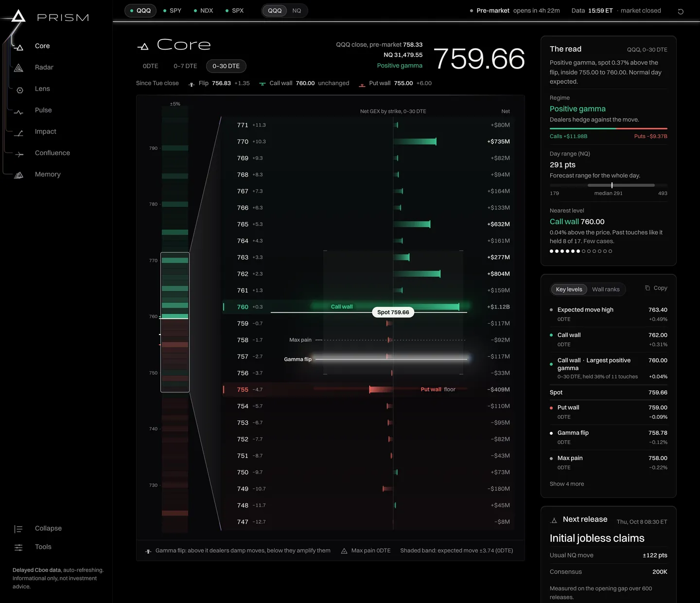Click the 765 strike +$632M value
This screenshot has width=700, height=603.
click(x=499, y=224)
